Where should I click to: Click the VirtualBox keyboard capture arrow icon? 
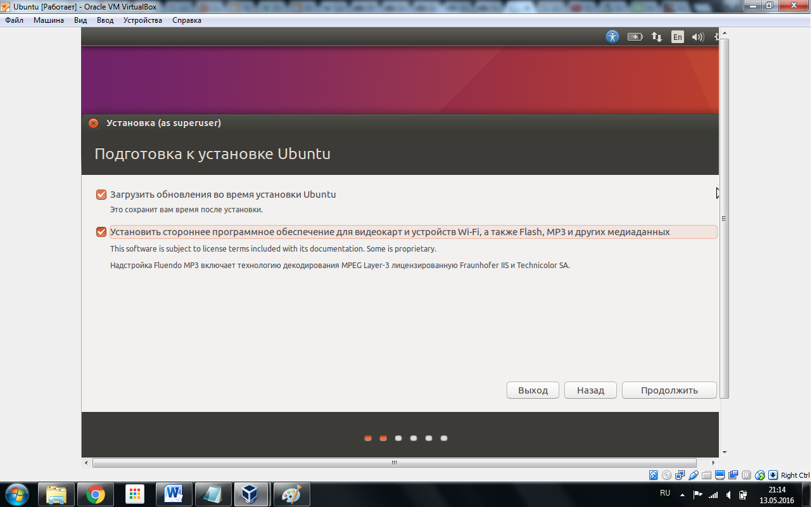(773, 475)
